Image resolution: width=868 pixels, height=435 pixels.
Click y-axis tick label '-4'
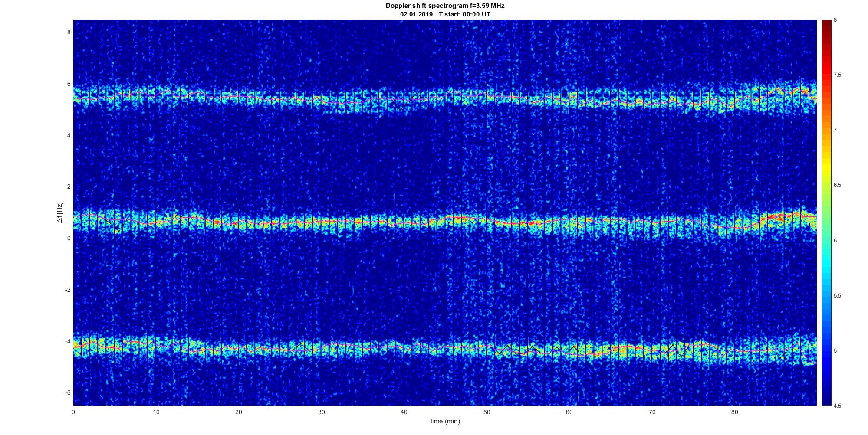tap(67, 341)
